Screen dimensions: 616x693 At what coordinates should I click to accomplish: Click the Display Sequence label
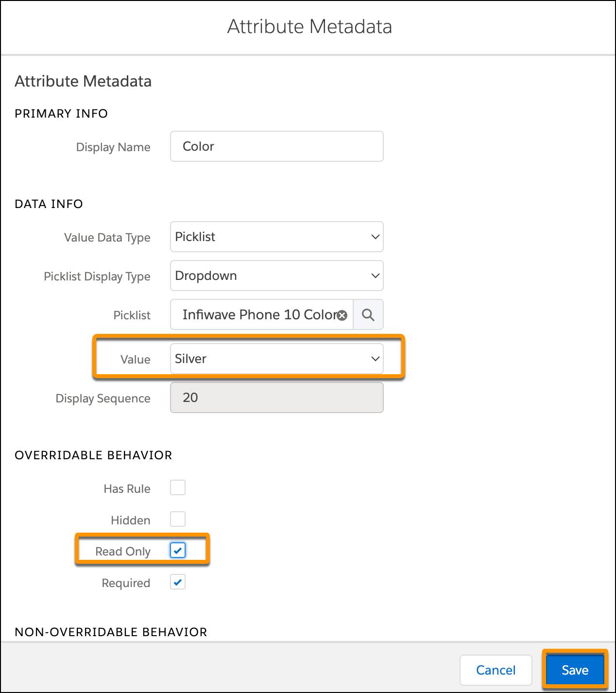pos(103,398)
